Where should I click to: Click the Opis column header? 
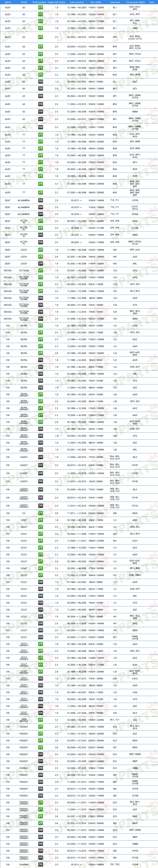click(x=152, y=2)
